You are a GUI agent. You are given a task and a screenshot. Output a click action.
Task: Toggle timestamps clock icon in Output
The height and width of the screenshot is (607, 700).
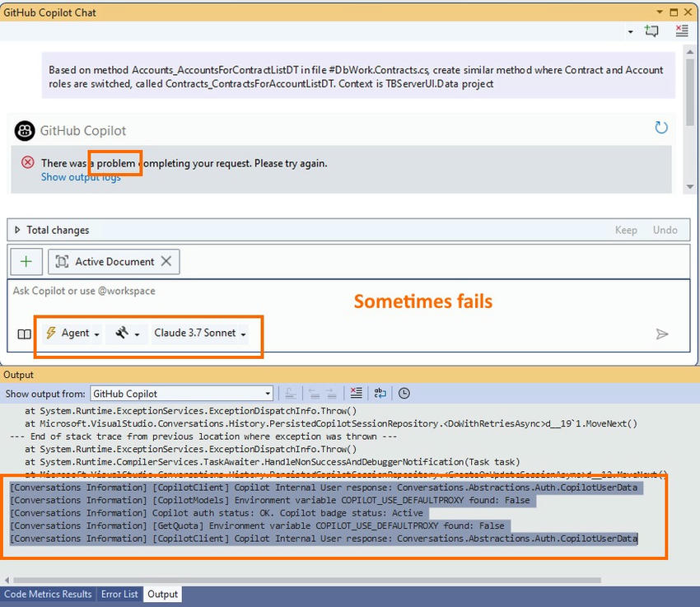coord(404,393)
